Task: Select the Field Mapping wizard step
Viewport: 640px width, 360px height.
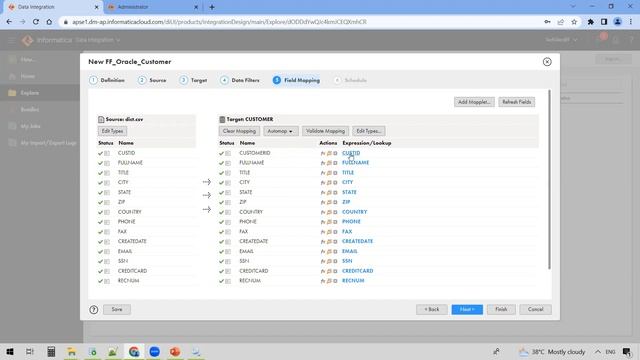Action: [296, 80]
